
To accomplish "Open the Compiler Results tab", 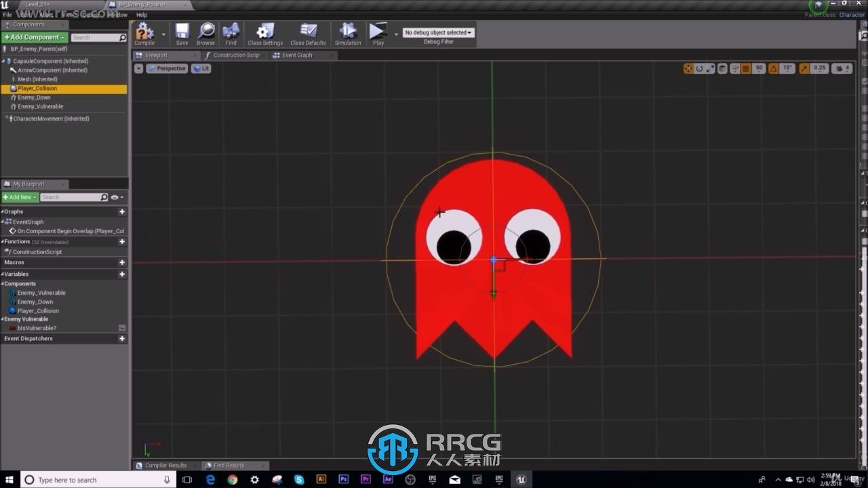I will tap(165, 466).
